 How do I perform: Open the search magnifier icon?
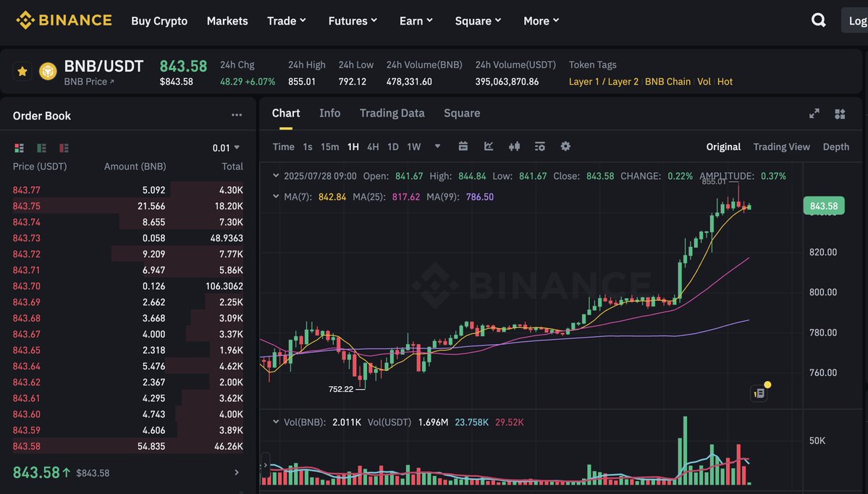(x=818, y=20)
